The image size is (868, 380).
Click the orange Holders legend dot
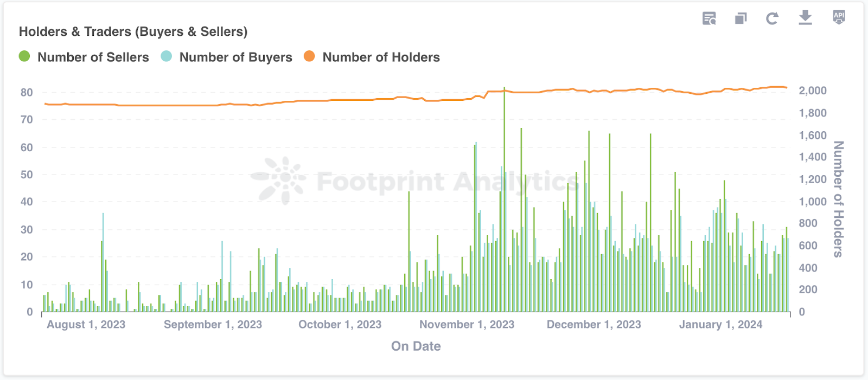[x=309, y=56]
